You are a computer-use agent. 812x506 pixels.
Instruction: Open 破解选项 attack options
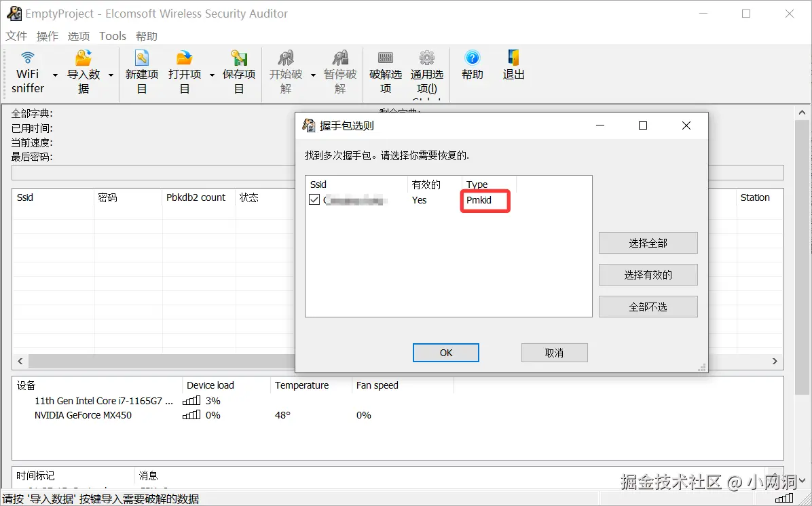tap(385, 73)
